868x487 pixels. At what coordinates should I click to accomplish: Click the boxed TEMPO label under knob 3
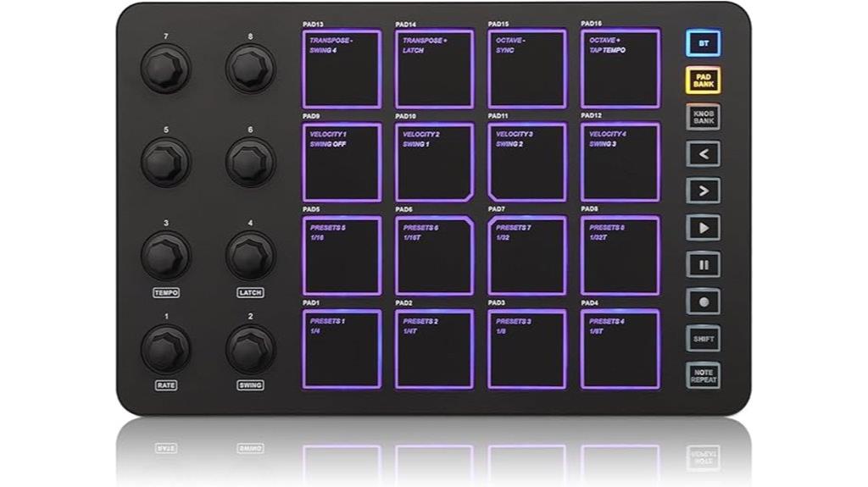(x=166, y=293)
